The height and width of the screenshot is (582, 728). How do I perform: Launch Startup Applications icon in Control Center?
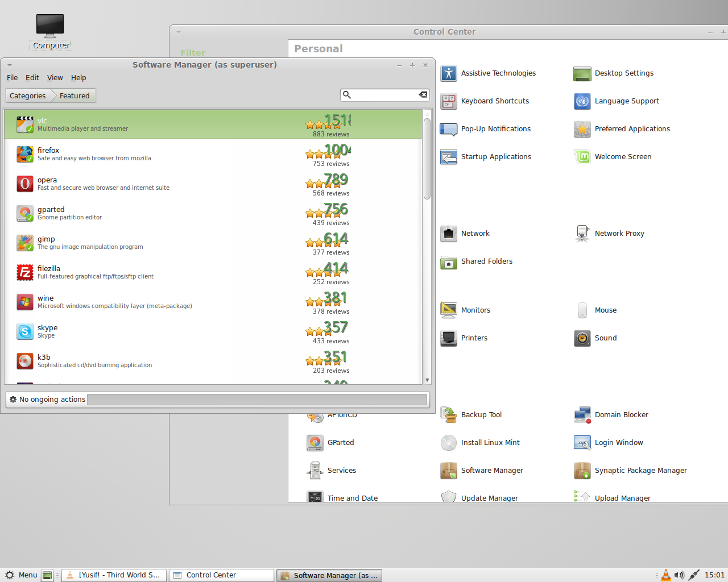(449, 157)
